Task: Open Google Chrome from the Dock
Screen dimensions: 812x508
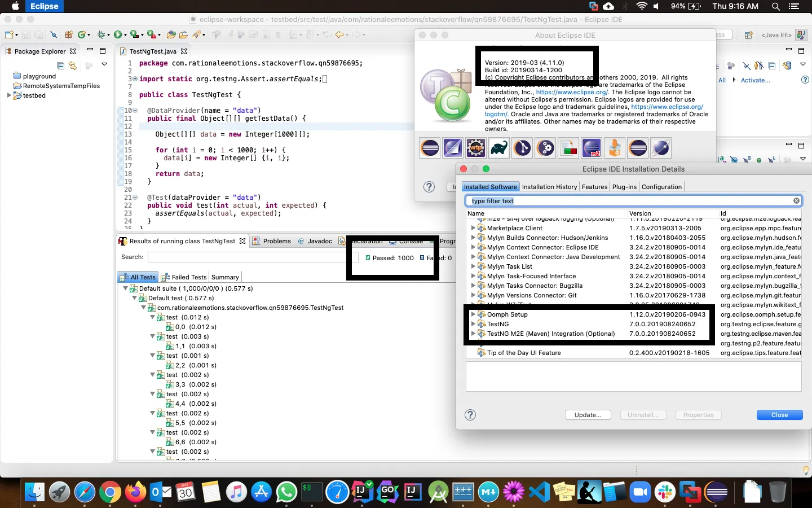Action: click(110, 492)
